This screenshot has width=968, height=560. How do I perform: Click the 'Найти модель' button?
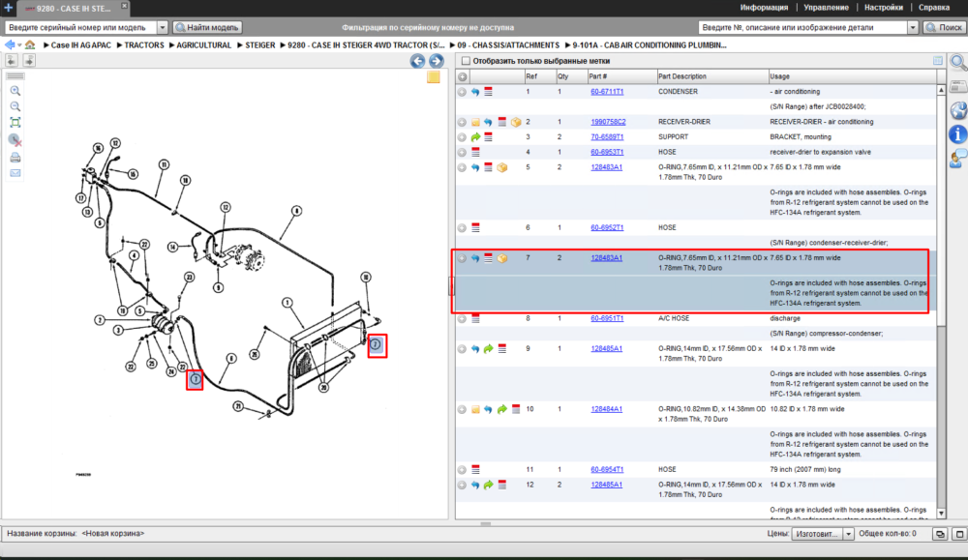point(207,27)
